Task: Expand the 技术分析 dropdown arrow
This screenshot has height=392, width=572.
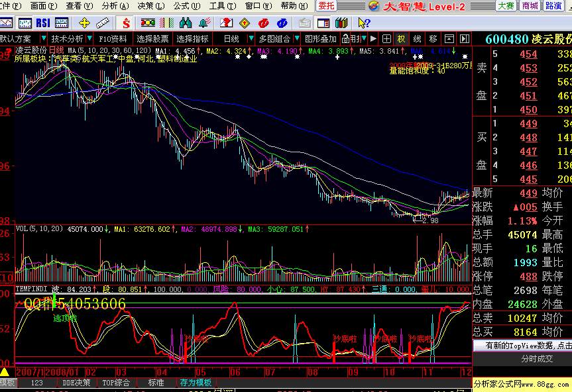Action: click(x=89, y=38)
